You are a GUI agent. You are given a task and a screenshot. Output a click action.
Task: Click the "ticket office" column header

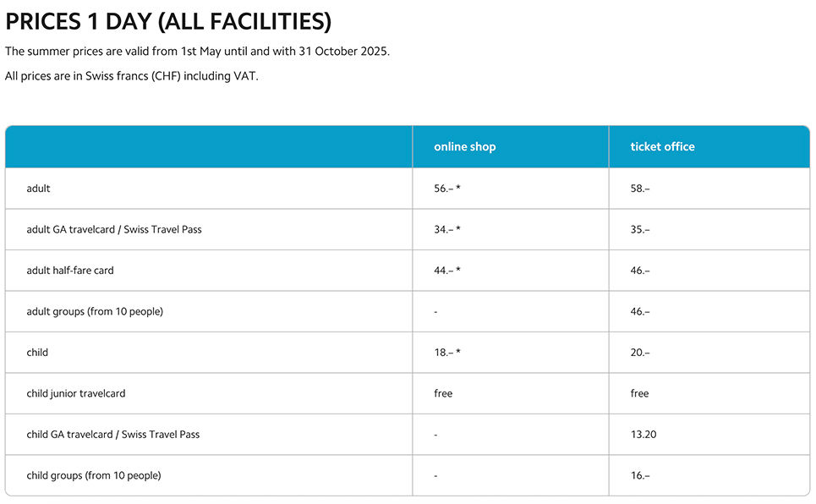tap(662, 146)
